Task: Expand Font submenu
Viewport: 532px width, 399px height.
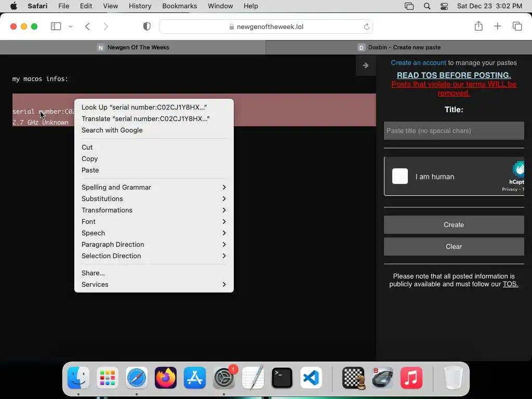Action: [154, 221]
